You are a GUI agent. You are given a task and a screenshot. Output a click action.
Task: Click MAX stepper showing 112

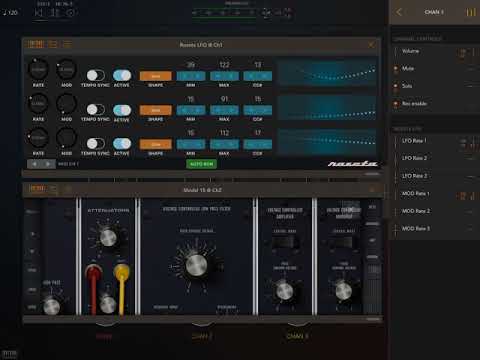pos(224,144)
